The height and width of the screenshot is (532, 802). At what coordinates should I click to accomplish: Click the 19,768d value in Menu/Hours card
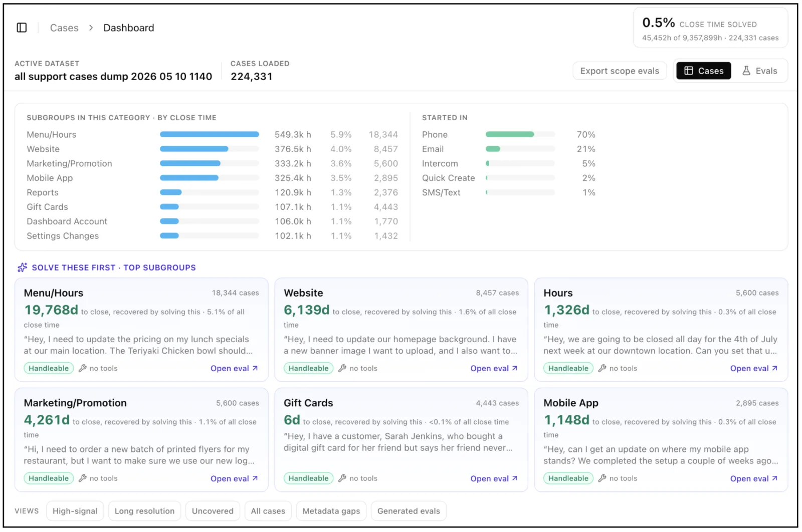51,310
